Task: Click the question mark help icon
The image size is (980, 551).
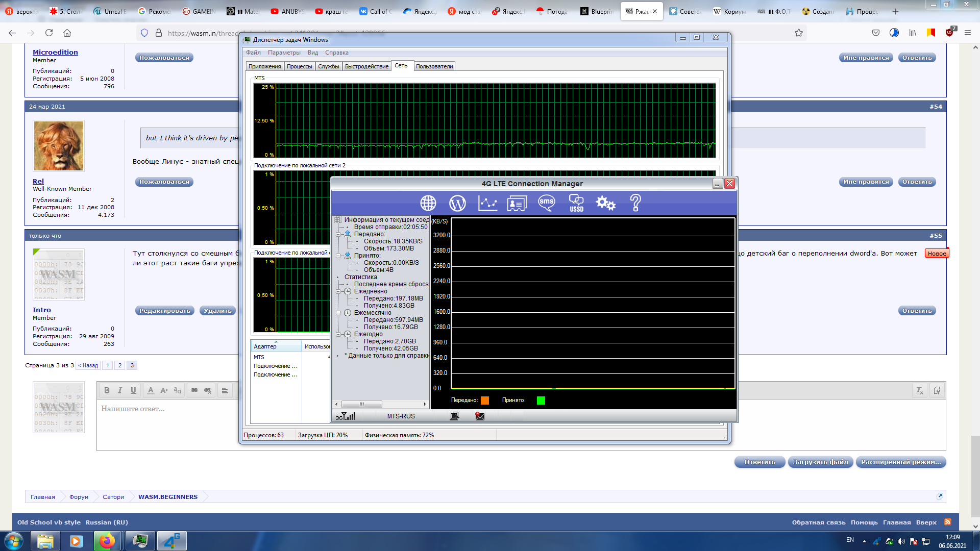Action: 635,203
